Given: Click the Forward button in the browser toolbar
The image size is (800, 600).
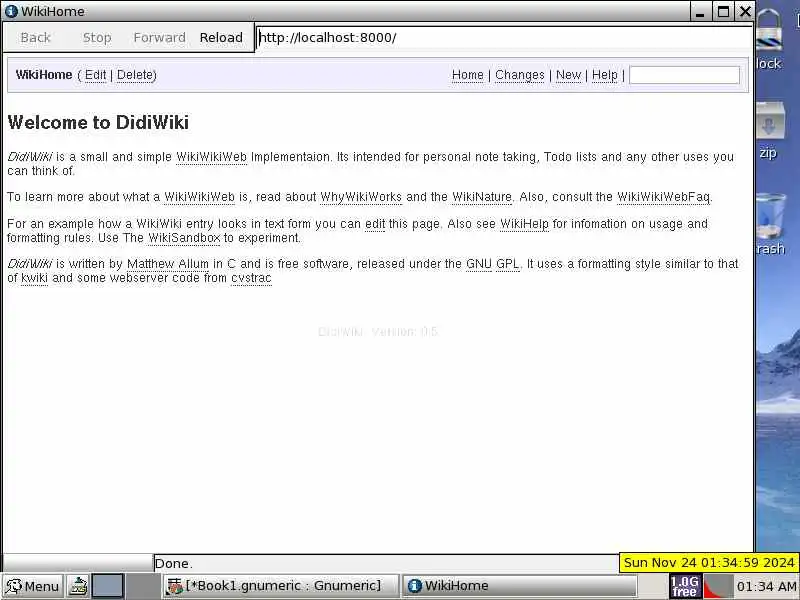Looking at the screenshot, I should (x=159, y=38).
